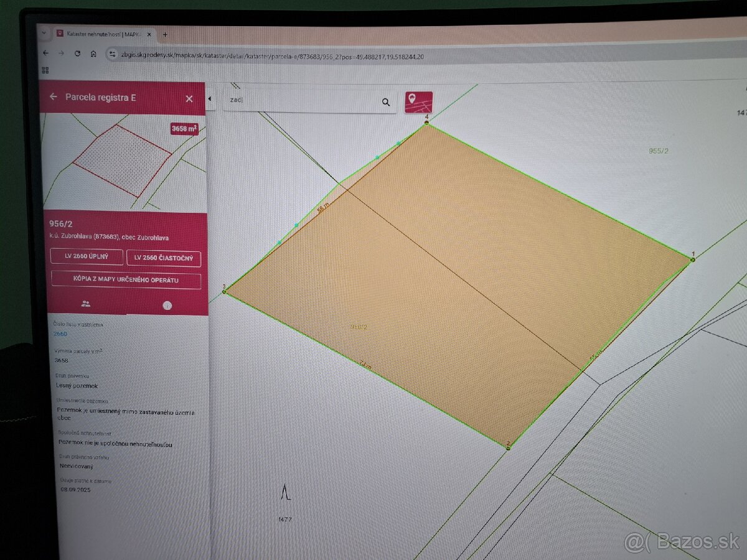Click the site info icon in address bar

pyautogui.click(x=112, y=55)
